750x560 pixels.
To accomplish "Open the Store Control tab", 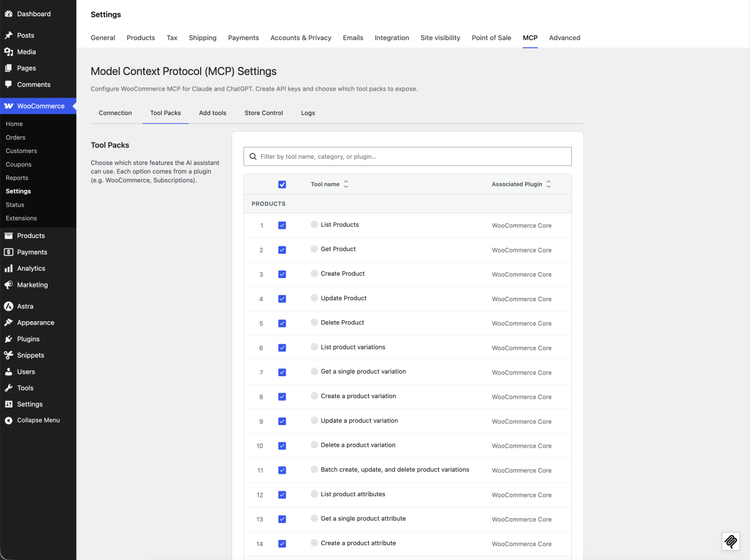I will coord(264,113).
